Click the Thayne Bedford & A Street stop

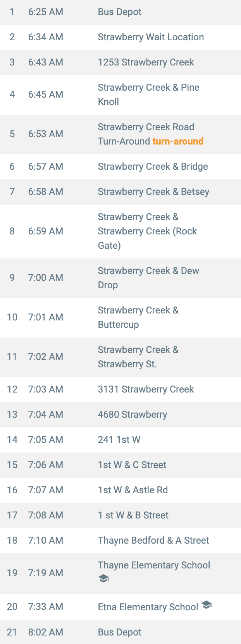120,541
